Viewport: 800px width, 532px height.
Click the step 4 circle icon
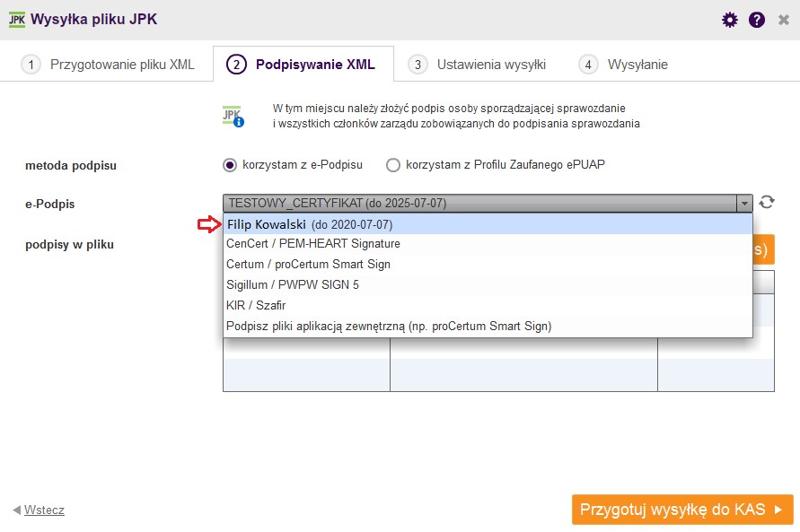[588, 65]
